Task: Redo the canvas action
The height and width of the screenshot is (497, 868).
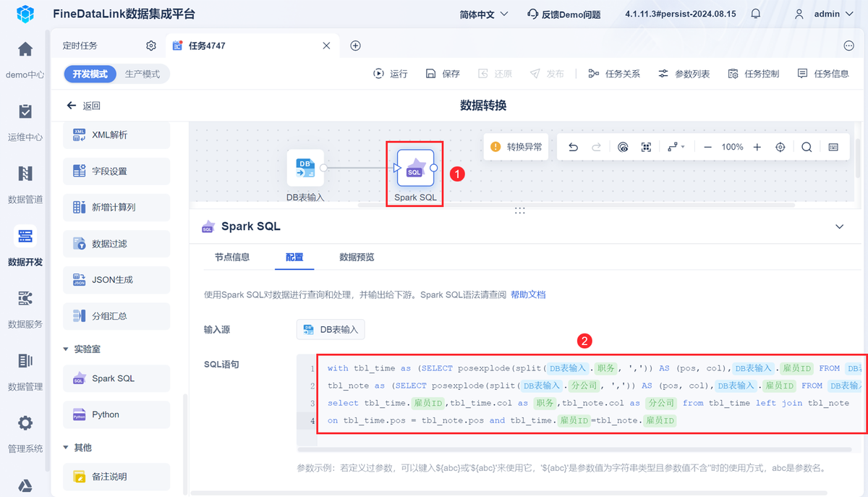Action: point(596,147)
